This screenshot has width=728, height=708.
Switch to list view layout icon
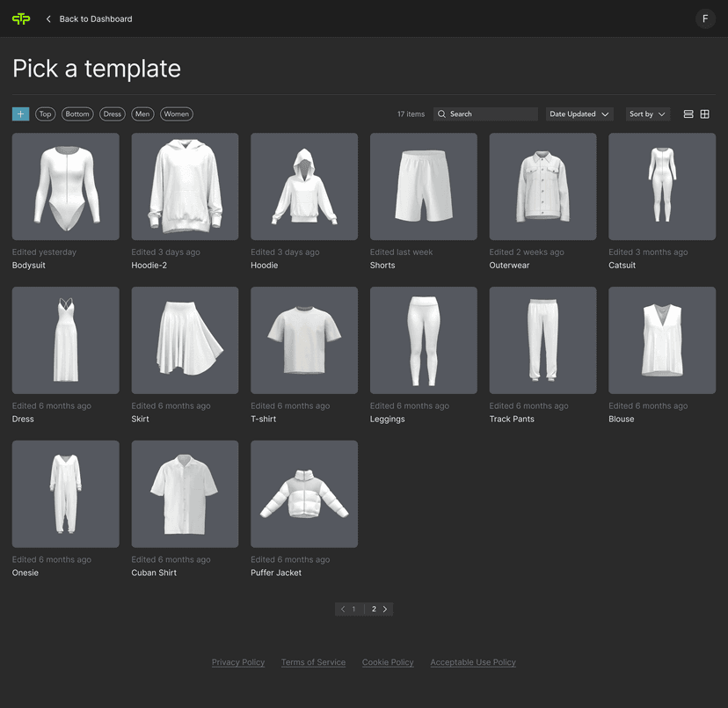(688, 114)
